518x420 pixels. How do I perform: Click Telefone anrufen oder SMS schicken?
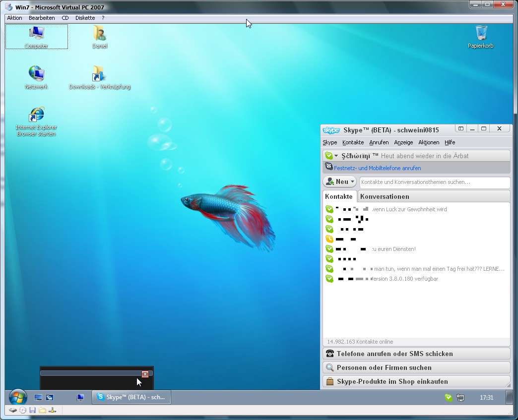tap(416, 354)
